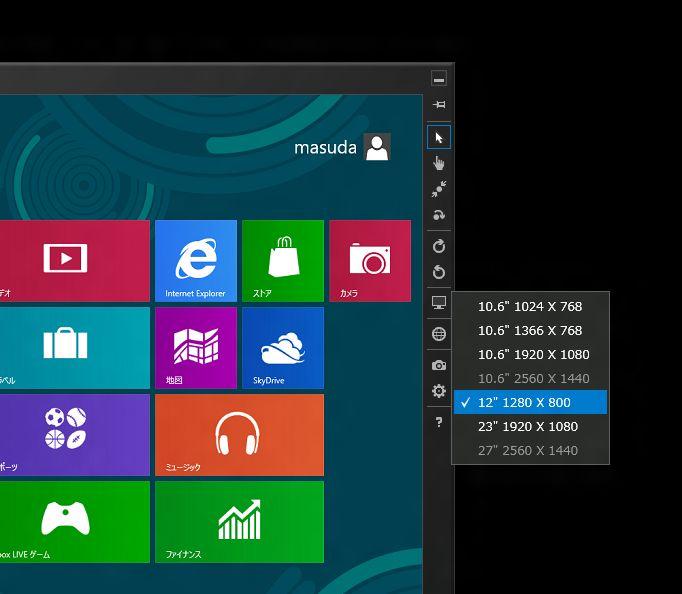Pick 23" 1920 X 1080 resolution
The image size is (682, 594).
528,427
